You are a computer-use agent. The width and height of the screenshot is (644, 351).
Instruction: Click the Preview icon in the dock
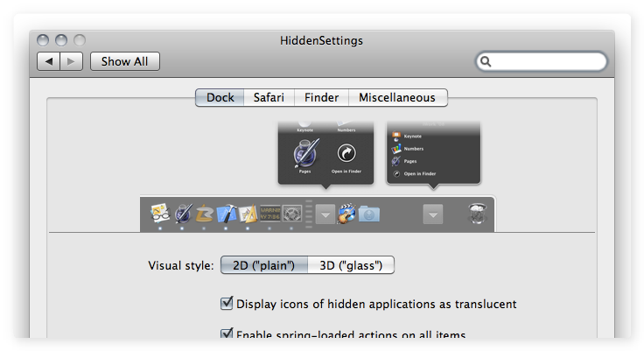point(160,214)
